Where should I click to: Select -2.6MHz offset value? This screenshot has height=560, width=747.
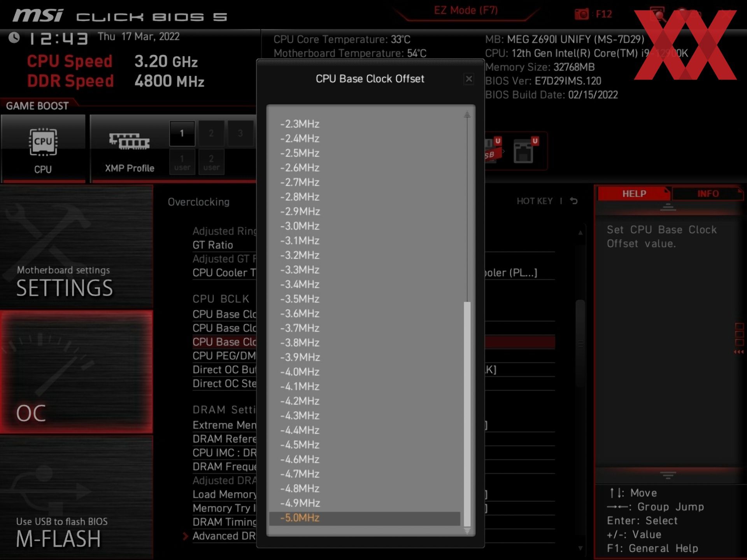click(x=300, y=168)
